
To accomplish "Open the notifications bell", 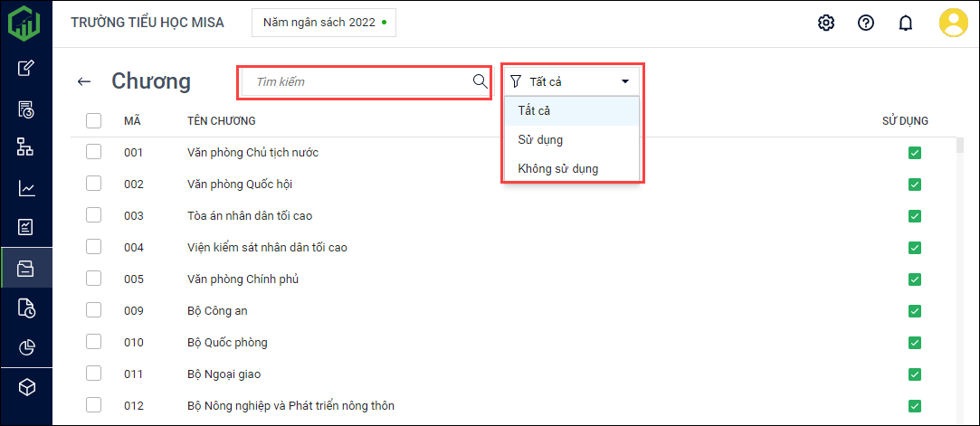I will point(905,23).
